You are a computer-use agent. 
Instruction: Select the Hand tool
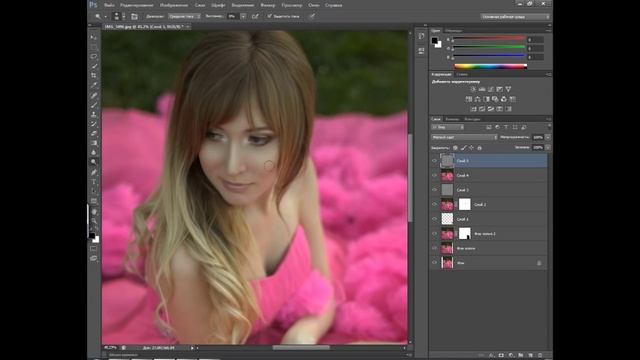(94, 211)
